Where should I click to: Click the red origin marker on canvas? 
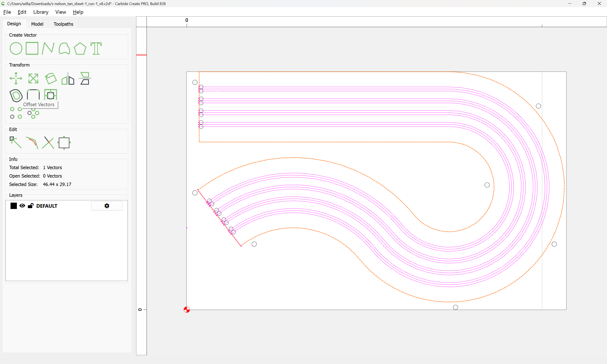tap(187, 309)
